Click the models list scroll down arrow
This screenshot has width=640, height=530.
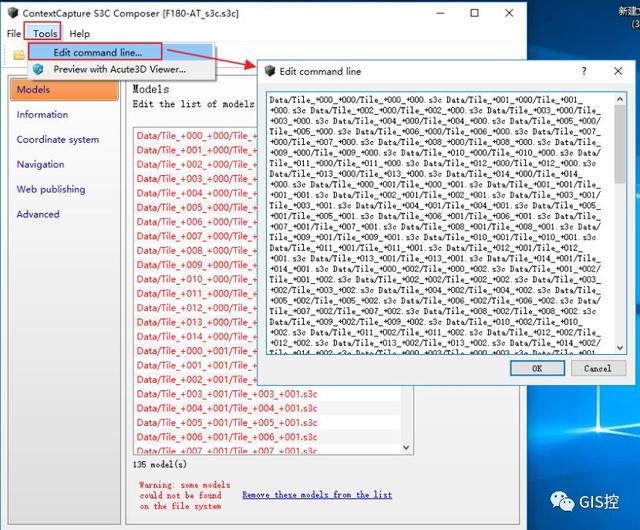(406, 447)
